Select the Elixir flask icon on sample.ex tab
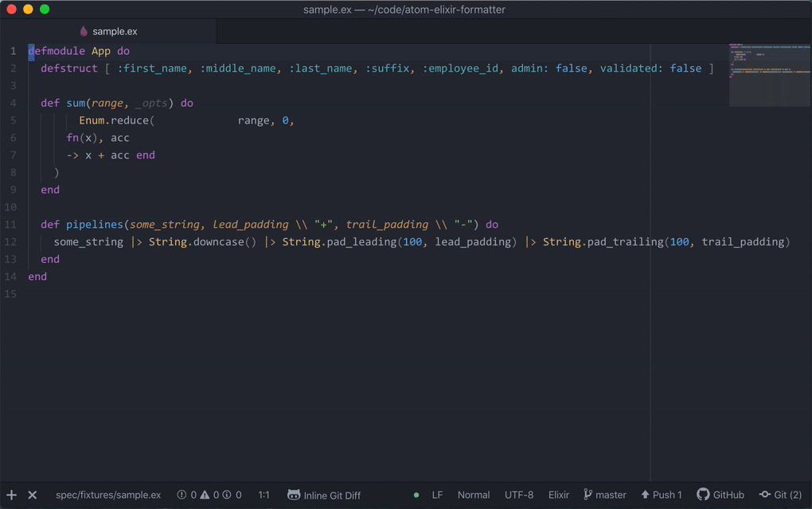The image size is (812, 509). [x=83, y=30]
